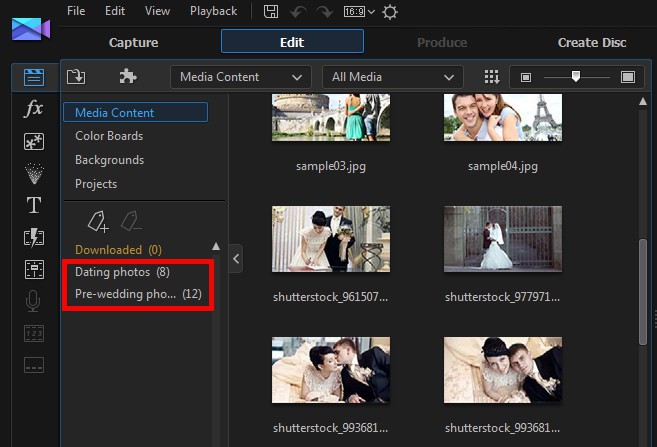Click the tag list scroll up arrow
Viewport: 657px width, 447px height.
[216, 246]
